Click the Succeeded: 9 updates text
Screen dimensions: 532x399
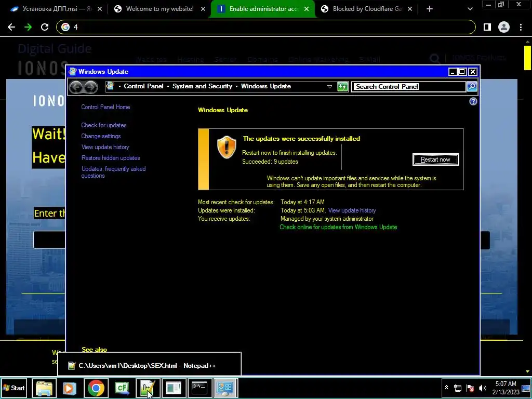(x=270, y=162)
